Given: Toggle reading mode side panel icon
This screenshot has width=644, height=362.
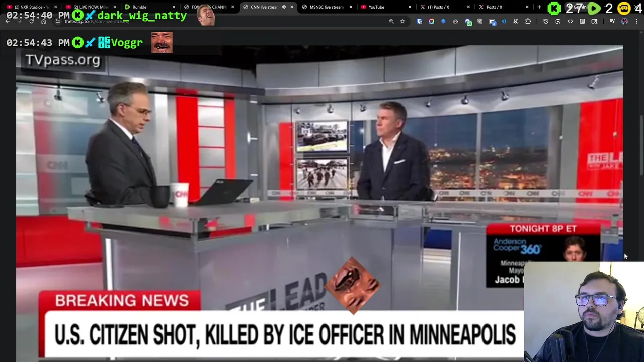Looking at the screenshot, I should tap(582, 21).
